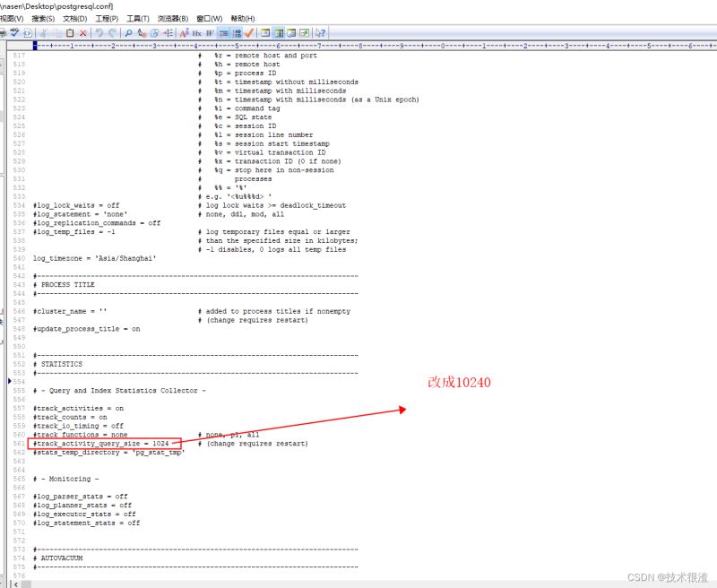The width and height of the screenshot is (717, 588).
Task: Click the log_timezone = 'Asia/Shanghai' line
Action: (x=94, y=258)
